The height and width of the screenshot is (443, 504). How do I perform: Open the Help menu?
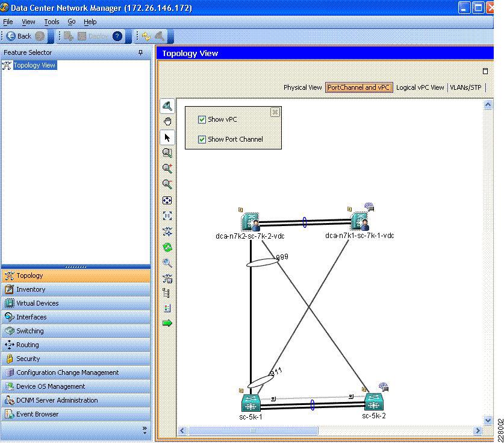coord(90,22)
